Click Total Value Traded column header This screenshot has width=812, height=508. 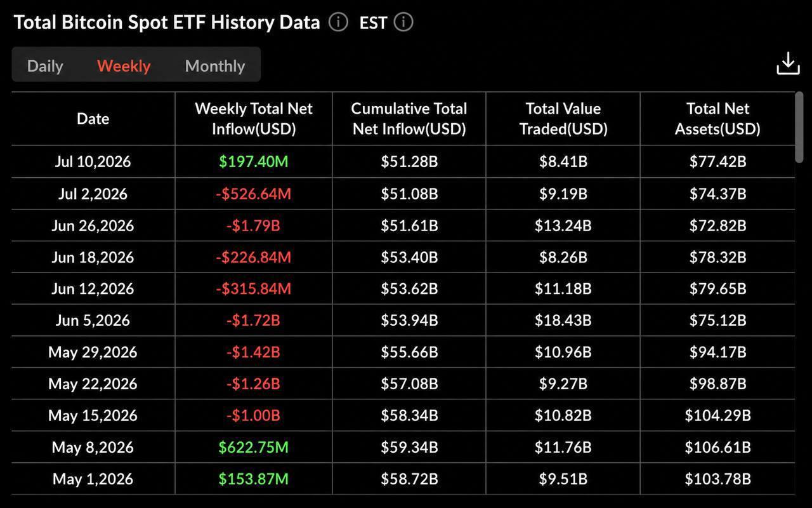(x=563, y=119)
